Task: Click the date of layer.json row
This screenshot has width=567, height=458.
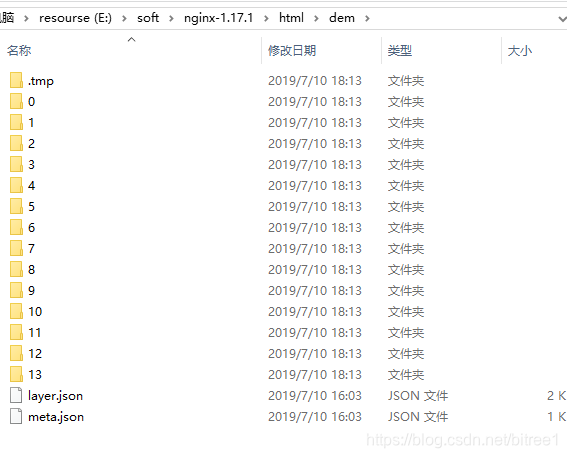Action: [315, 395]
